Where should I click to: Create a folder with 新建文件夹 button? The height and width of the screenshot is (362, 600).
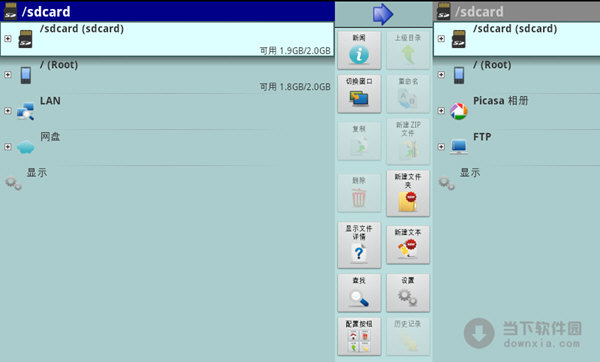[x=408, y=193]
